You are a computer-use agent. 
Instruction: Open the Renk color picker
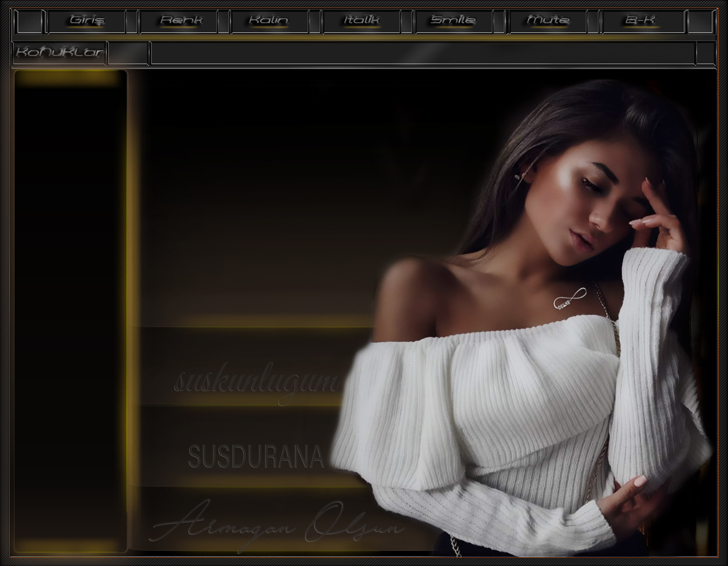pos(180,21)
